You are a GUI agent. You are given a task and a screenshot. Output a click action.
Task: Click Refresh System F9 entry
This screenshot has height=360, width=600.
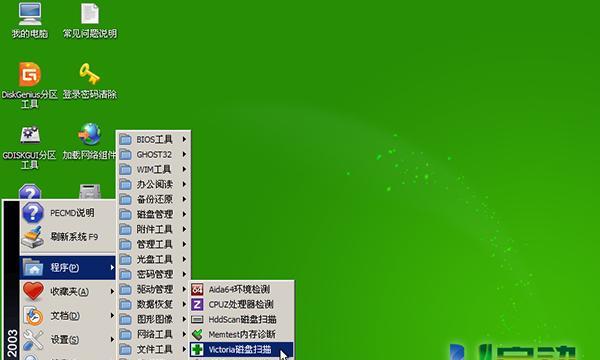(x=68, y=237)
